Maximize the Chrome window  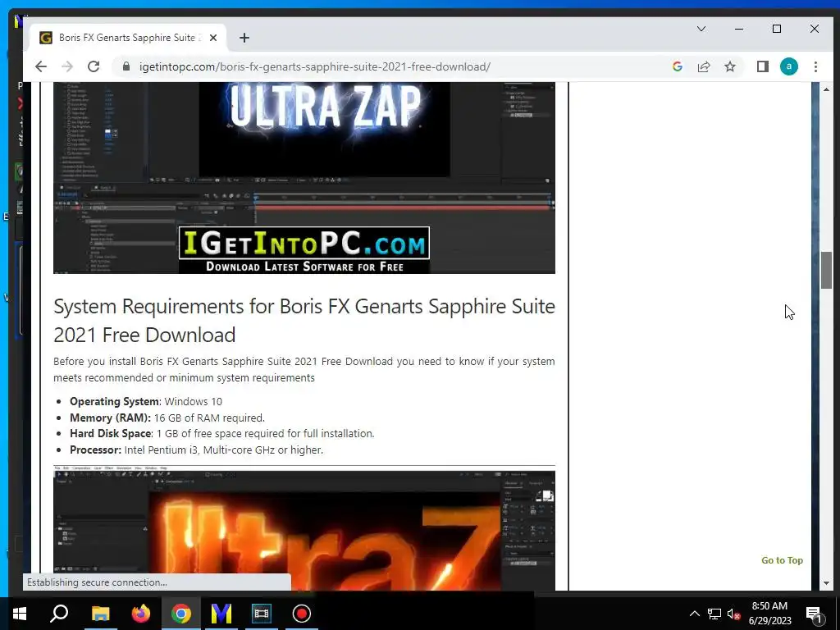point(776,29)
